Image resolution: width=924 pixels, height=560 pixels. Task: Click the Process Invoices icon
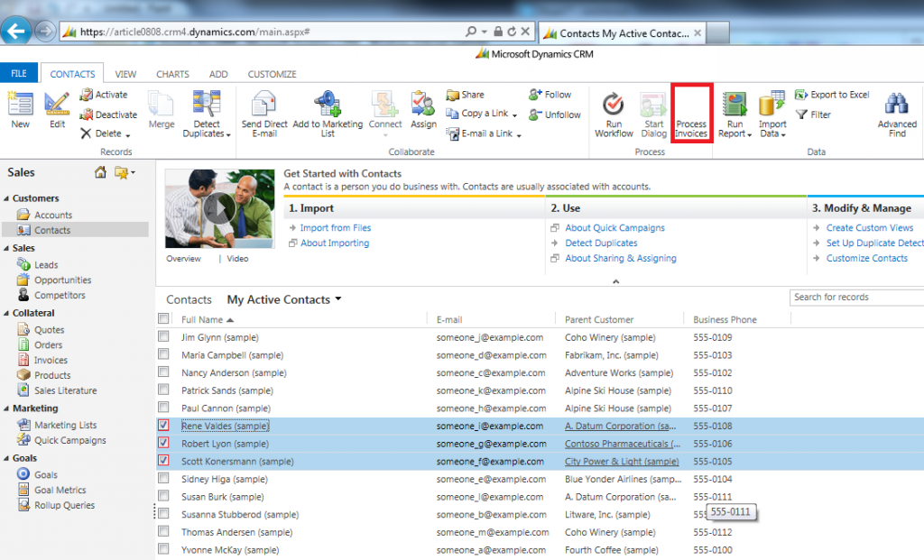pyautogui.click(x=691, y=113)
